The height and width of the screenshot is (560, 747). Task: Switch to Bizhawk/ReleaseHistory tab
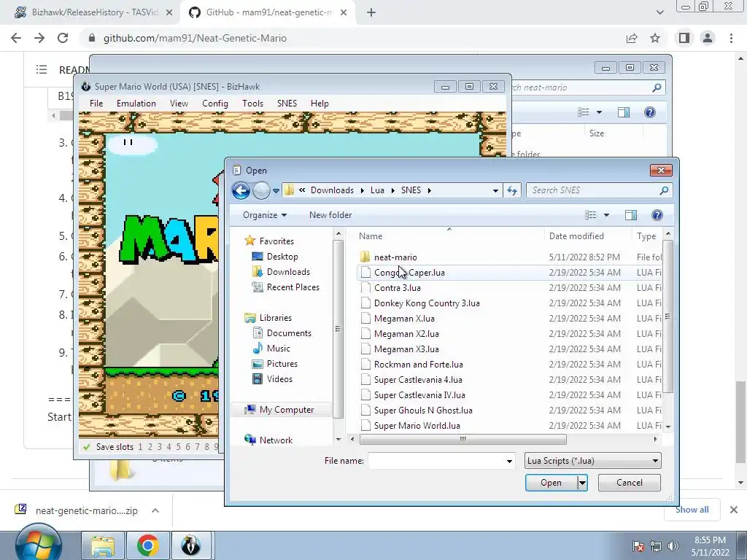[x=94, y=12]
